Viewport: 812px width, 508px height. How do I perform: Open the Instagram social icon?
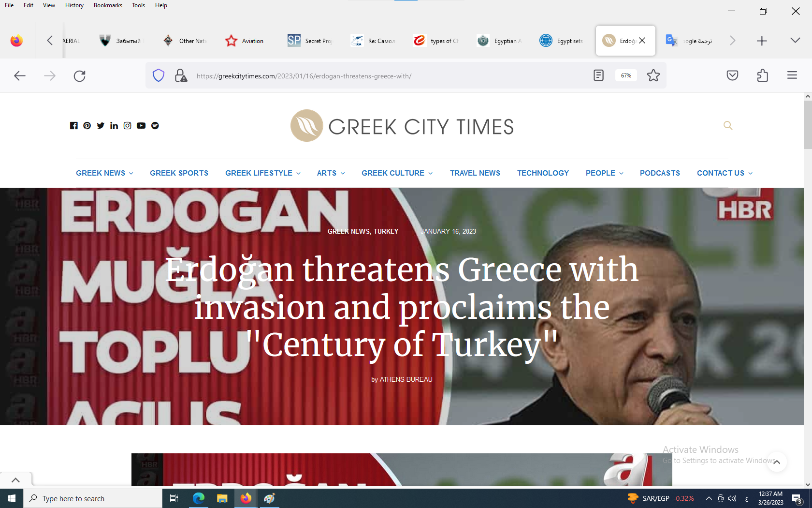pyautogui.click(x=128, y=126)
